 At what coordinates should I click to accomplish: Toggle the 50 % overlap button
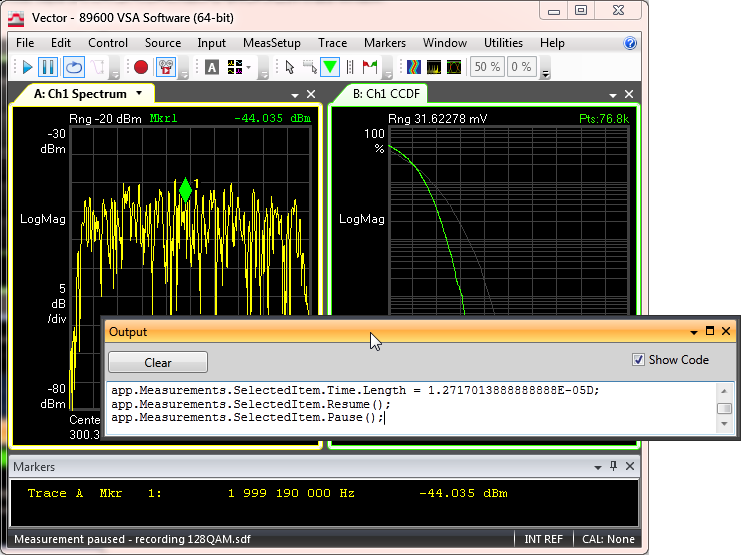tap(487, 67)
